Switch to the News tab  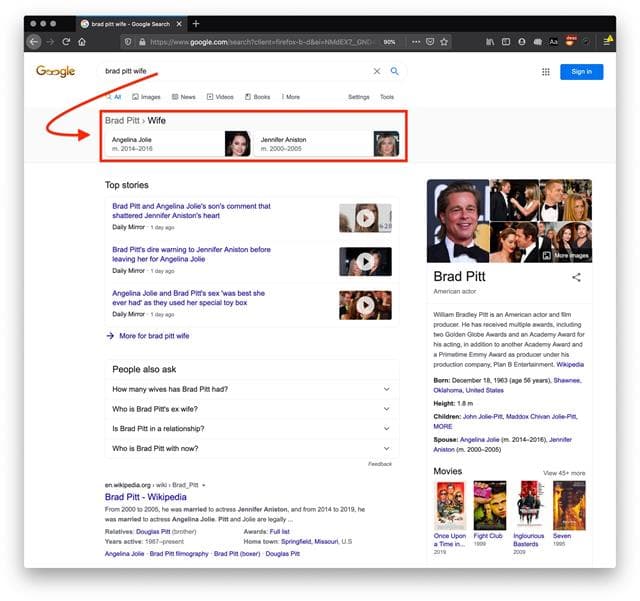click(x=183, y=97)
